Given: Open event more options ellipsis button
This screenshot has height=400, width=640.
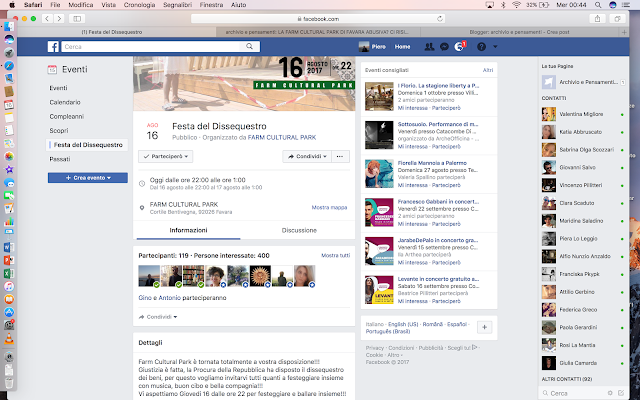Looking at the screenshot, I should 340,156.
